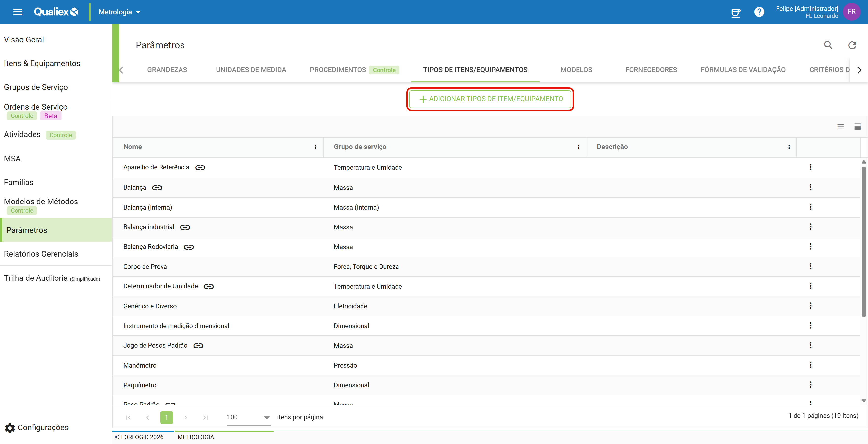This screenshot has height=444, width=868.
Task: Click the search magnifier icon
Action: pyautogui.click(x=828, y=45)
